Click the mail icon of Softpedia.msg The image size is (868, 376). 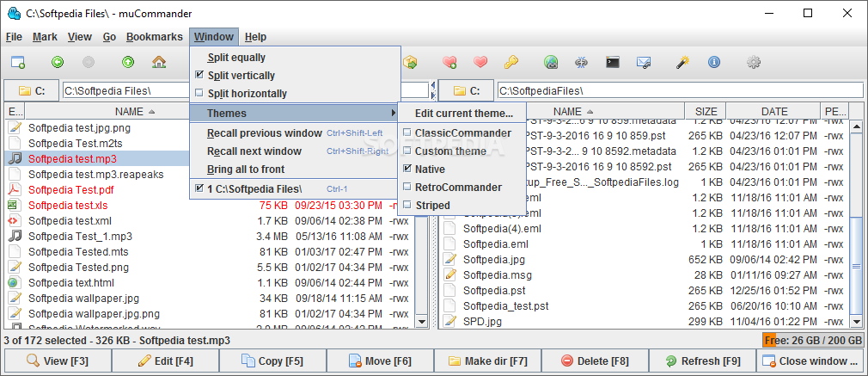click(450, 274)
